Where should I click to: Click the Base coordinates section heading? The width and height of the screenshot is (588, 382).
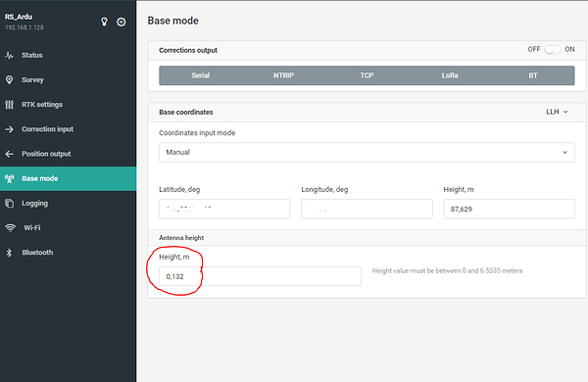pos(185,112)
